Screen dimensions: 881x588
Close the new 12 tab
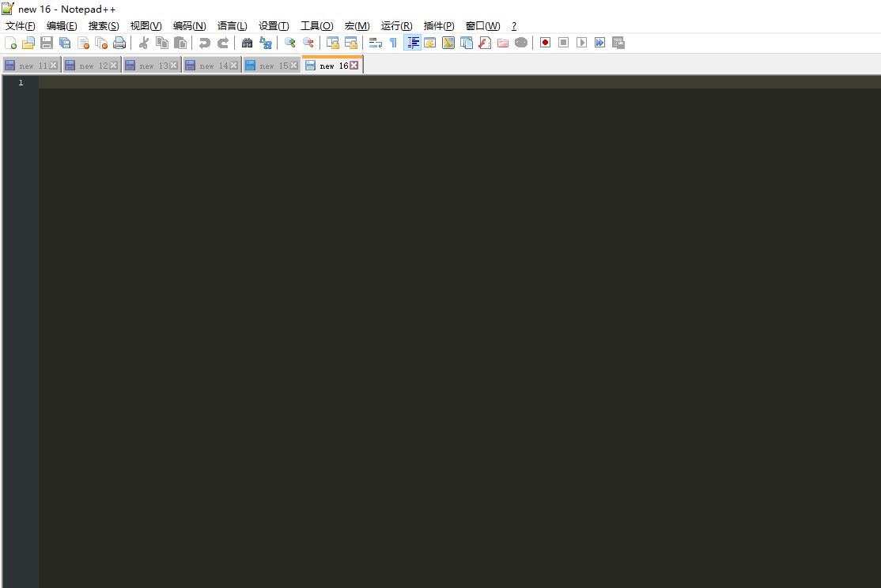[114, 66]
